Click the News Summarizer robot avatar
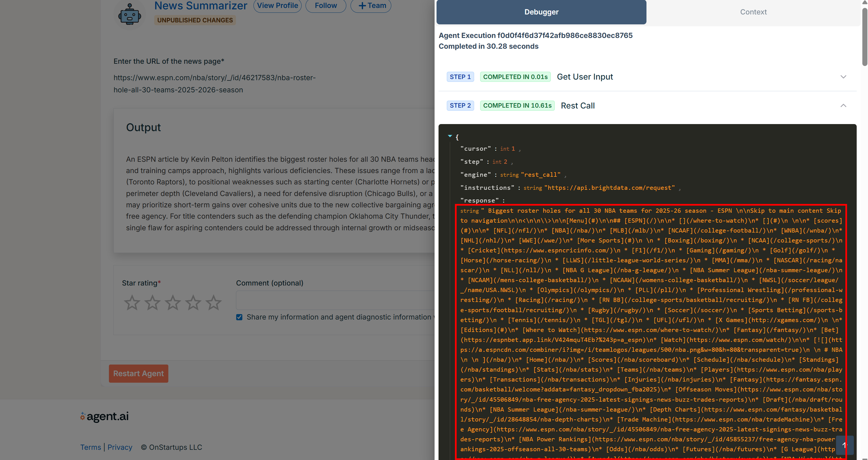This screenshot has height=460, width=868. tap(129, 14)
